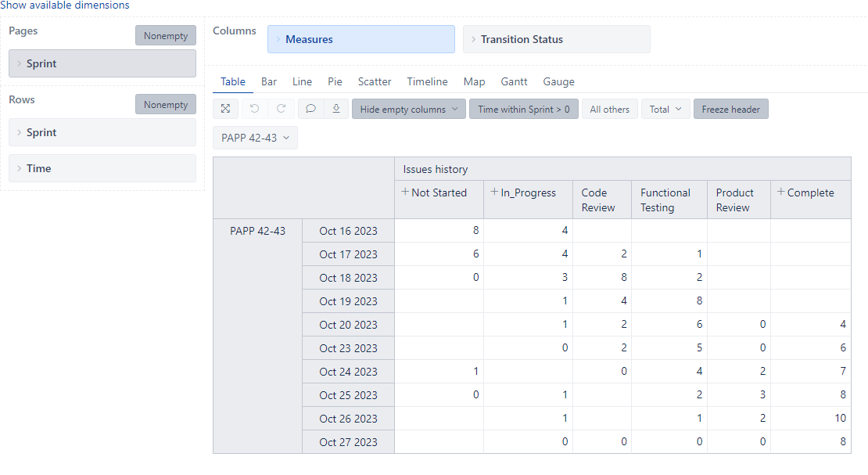Toggle Nonempty option in Pages section
This screenshot has width=868, height=475.
[165, 36]
